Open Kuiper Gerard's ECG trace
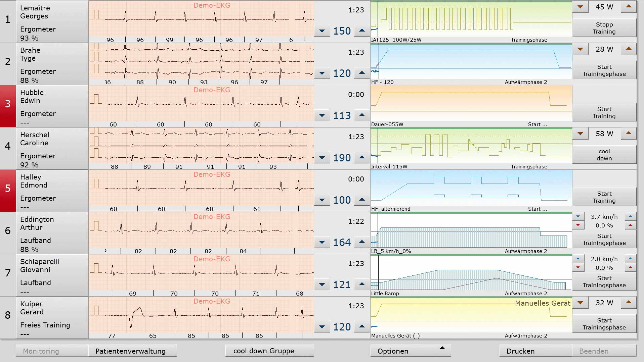This screenshot has width=644, height=362. point(201,317)
